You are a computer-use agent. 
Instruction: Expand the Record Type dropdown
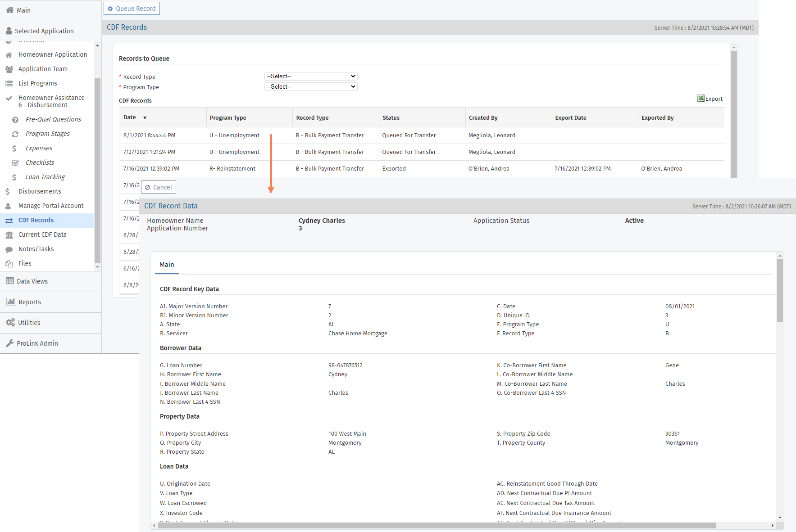311,77
